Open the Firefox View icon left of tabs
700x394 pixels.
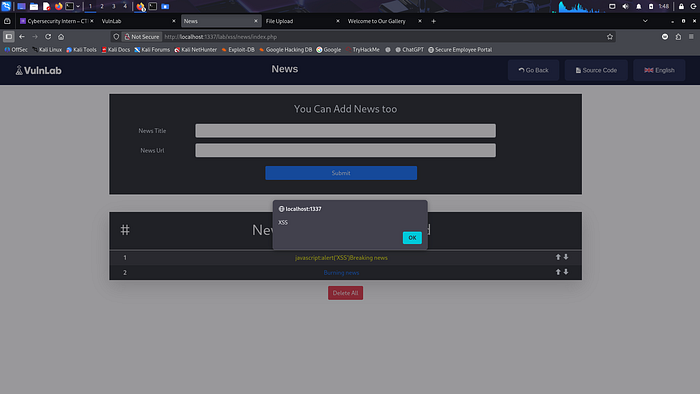[x=7, y=21]
